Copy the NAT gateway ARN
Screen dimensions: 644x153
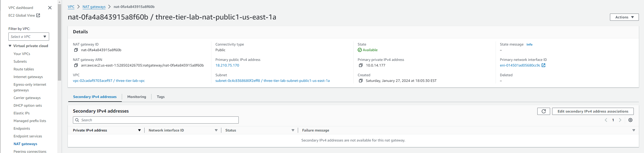[76, 65]
